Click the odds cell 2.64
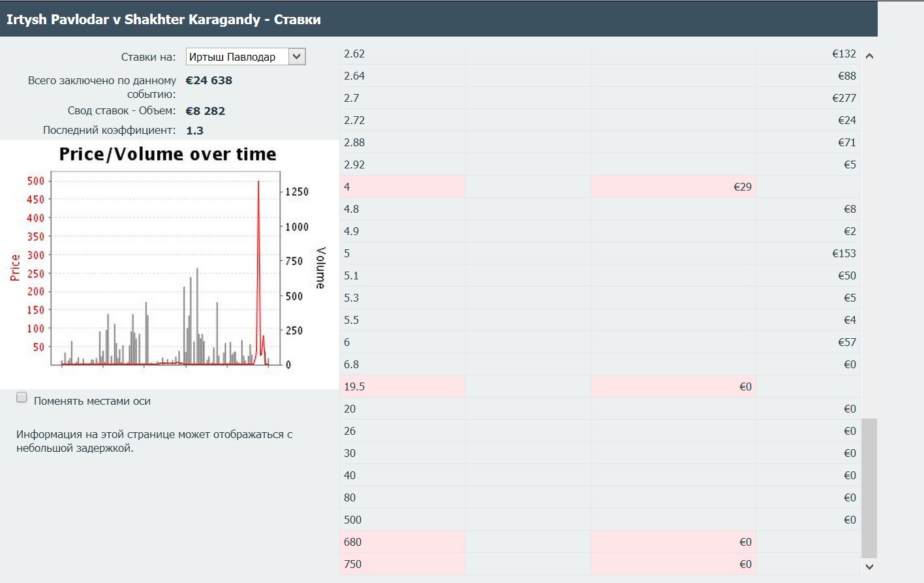The height and width of the screenshot is (583, 924). point(403,76)
